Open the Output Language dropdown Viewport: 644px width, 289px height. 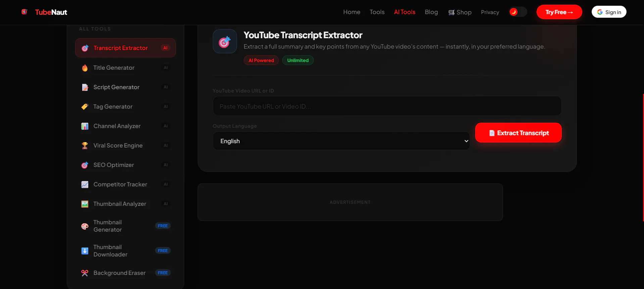(341, 141)
